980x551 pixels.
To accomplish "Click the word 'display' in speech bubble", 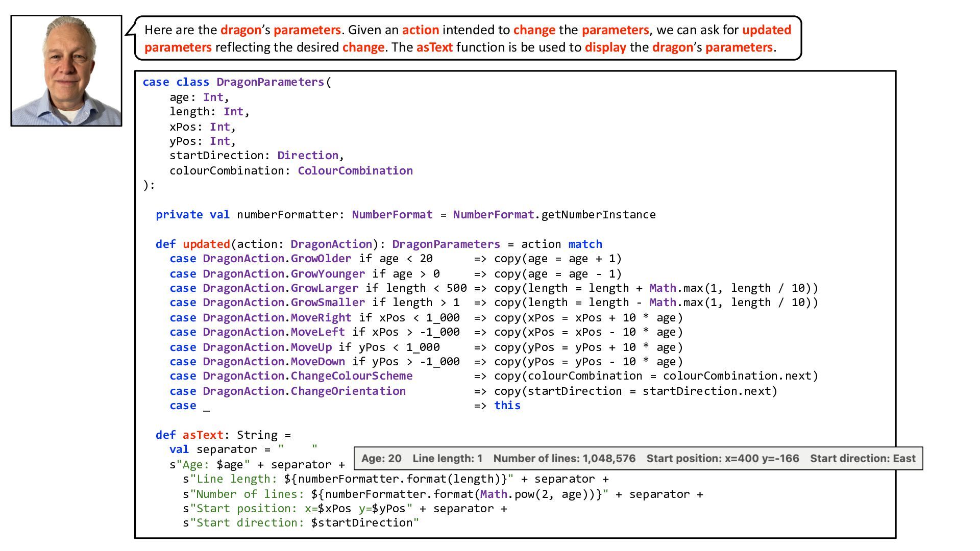I will pos(605,47).
